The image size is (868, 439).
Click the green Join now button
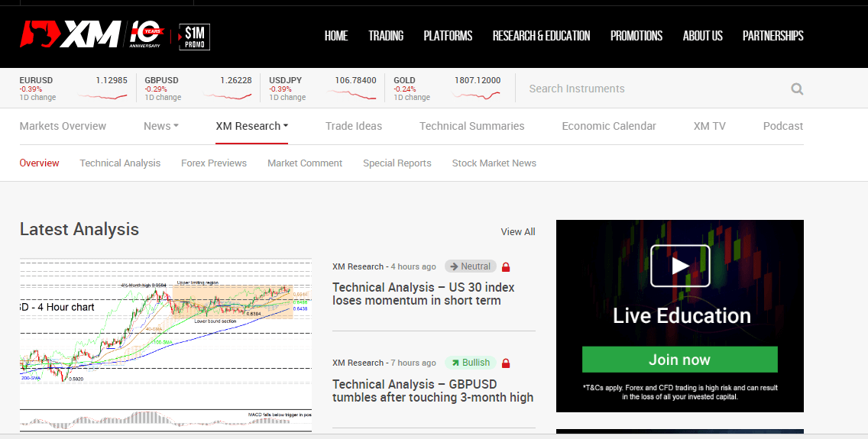coord(680,360)
